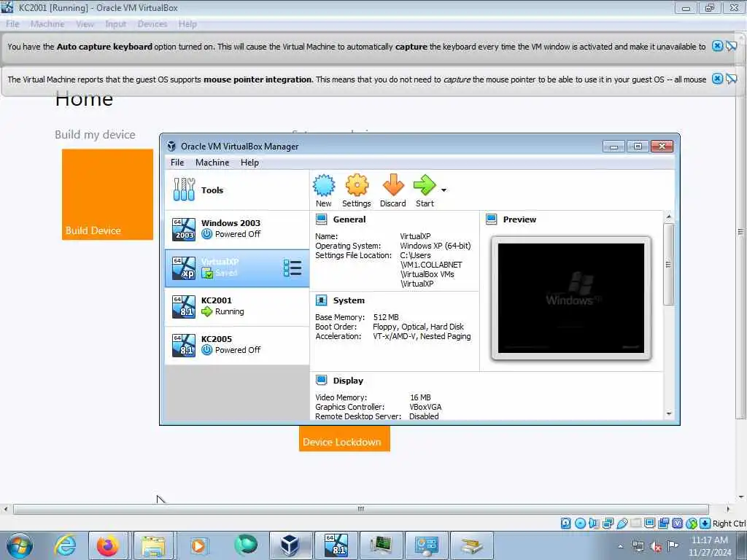Select the running KC2001 machine
The height and width of the screenshot is (560, 747).
[x=237, y=306]
